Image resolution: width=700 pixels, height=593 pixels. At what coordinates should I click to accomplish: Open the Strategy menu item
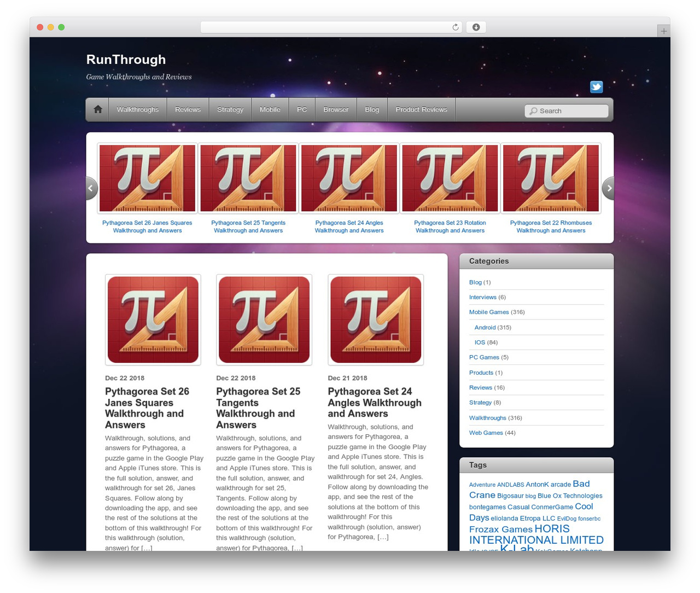pos(230,109)
